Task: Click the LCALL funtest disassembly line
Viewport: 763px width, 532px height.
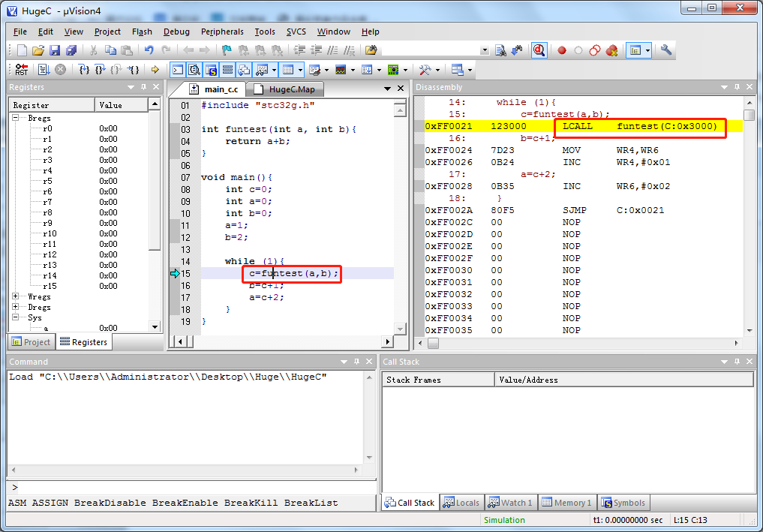Action: pyautogui.click(x=583, y=126)
